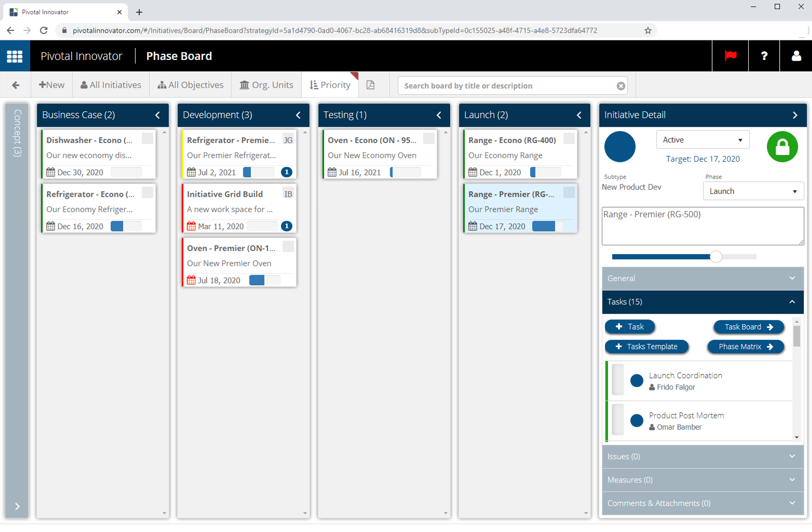Click the red flag notification icon
Screen dimensions: 812x532
point(730,56)
